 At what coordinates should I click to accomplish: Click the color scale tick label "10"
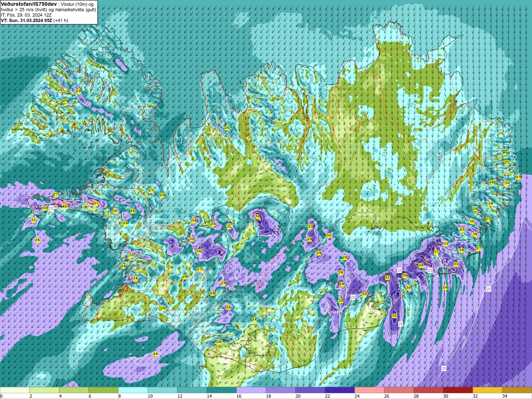[x=150, y=396]
